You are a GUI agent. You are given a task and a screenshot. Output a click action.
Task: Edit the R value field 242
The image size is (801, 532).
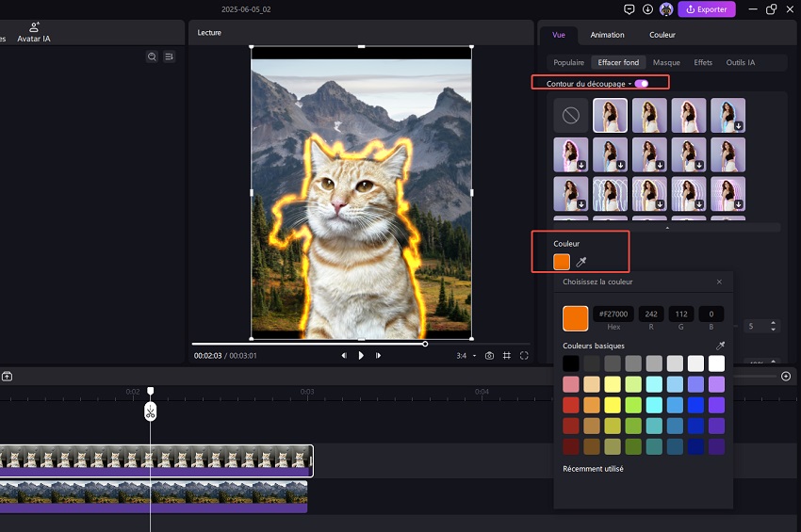click(x=651, y=314)
